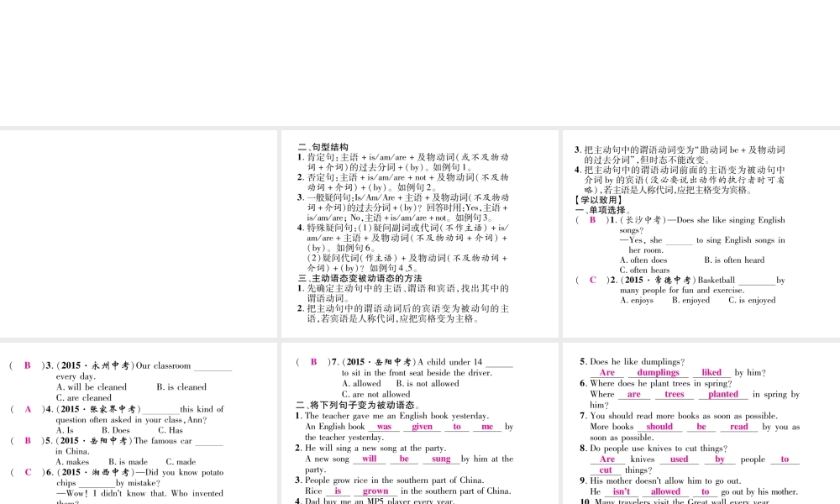Click the pink answer "given"

(x=422, y=427)
